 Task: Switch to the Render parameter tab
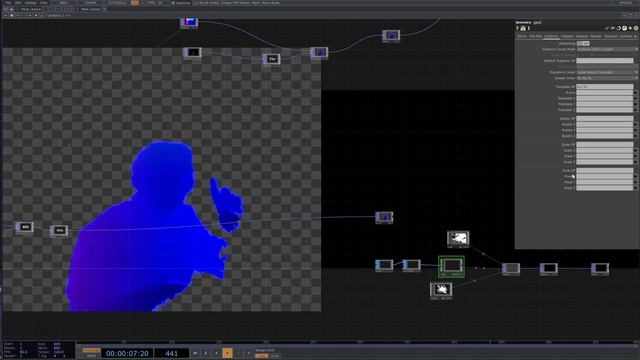point(596,36)
